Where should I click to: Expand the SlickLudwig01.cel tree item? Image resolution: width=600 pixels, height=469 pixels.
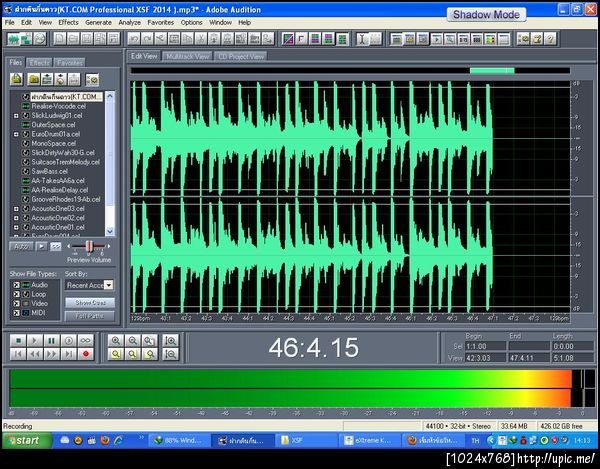[16, 115]
